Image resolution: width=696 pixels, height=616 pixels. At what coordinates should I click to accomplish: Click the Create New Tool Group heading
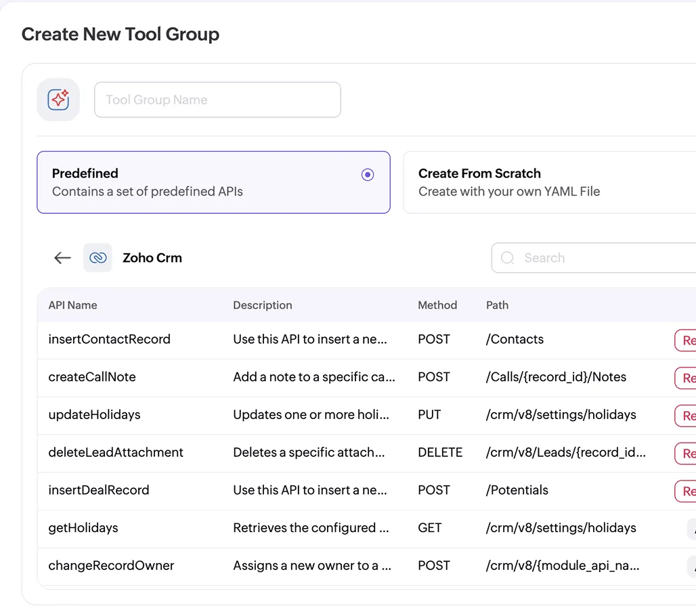[121, 34]
